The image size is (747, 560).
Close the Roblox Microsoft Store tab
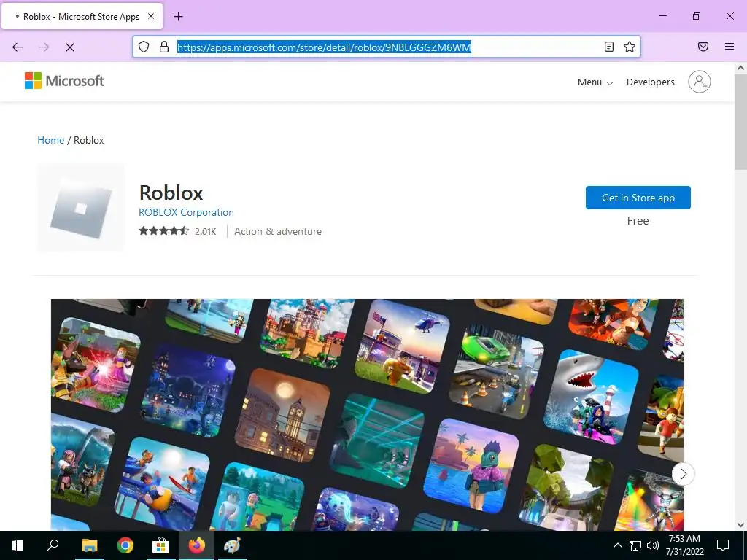(151, 16)
